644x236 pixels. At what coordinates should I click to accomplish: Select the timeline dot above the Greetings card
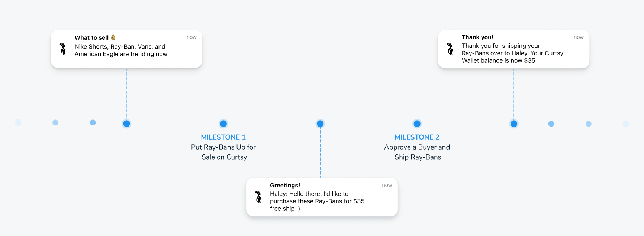click(320, 124)
